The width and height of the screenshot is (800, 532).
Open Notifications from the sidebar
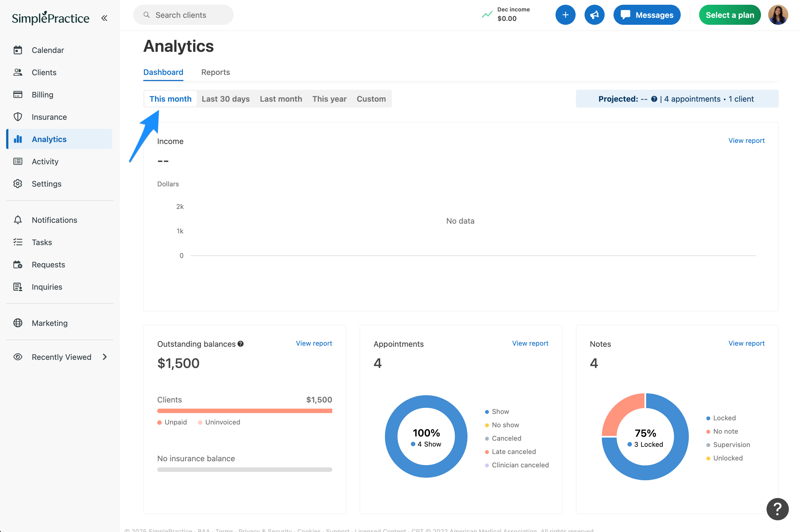coord(54,220)
